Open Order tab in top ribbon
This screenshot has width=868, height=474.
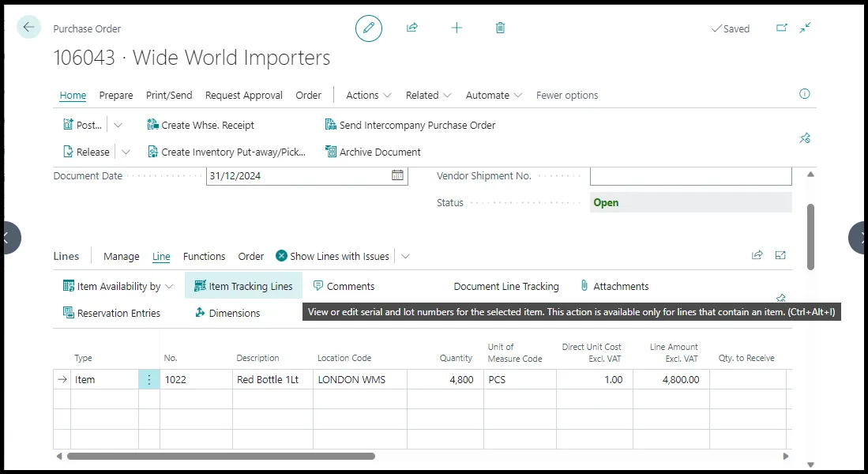click(308, 96)
